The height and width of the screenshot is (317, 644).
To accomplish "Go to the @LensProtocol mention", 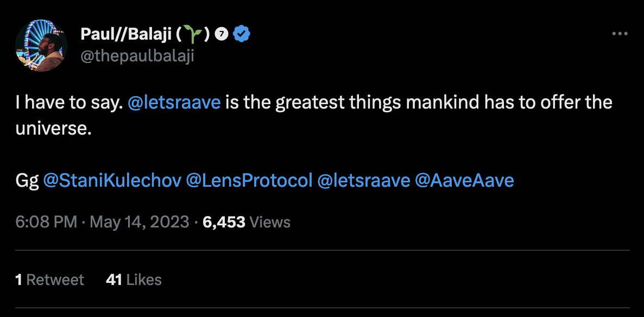I will click(249, 180).
